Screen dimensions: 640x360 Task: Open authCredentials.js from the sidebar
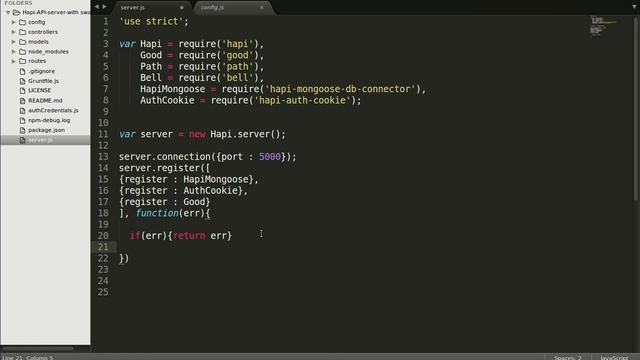point(53,111)
